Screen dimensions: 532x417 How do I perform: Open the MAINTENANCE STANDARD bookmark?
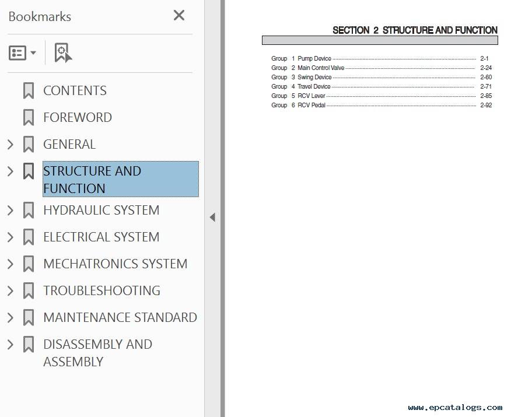(x=120, y=317)
